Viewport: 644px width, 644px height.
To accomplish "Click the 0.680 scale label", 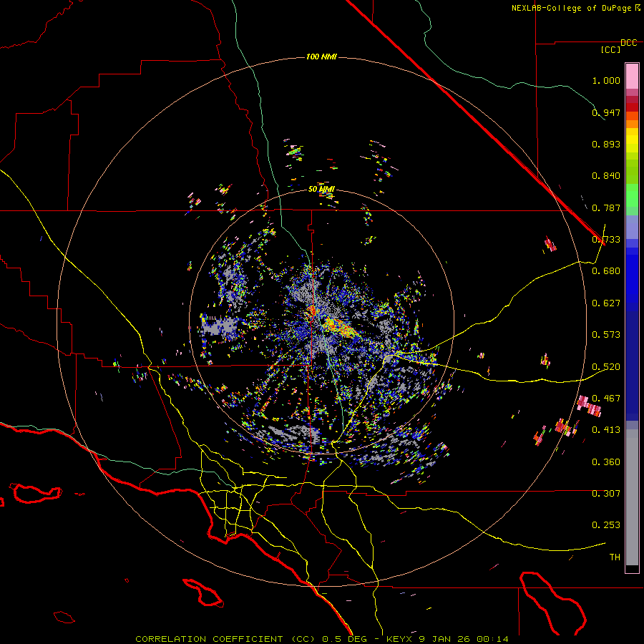I will [606, 271].
